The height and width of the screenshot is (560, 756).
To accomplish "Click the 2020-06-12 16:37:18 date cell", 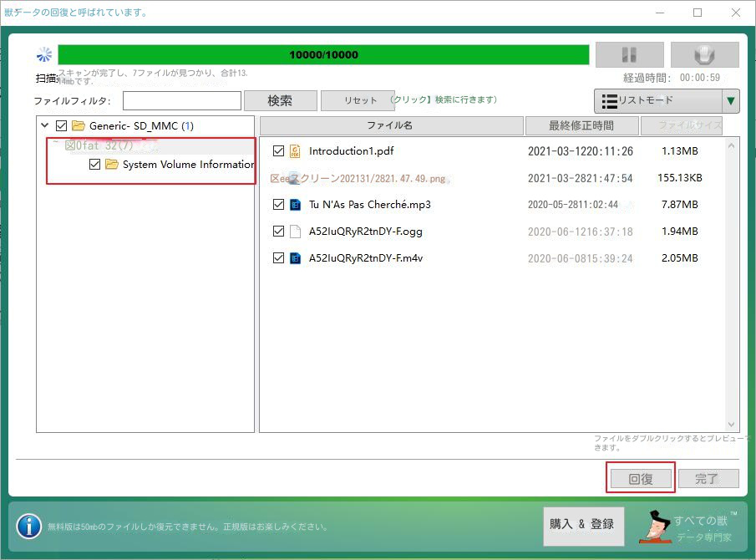I will tap(581, 232).
